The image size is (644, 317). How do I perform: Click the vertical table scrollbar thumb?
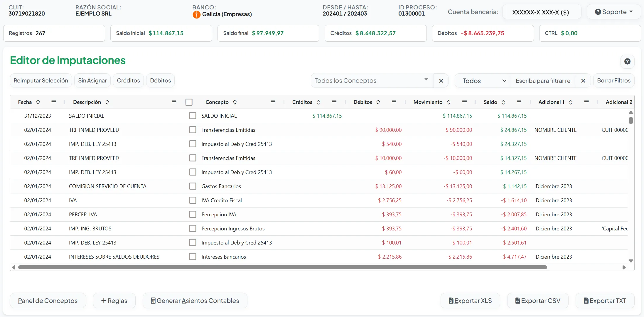(631, 120)
